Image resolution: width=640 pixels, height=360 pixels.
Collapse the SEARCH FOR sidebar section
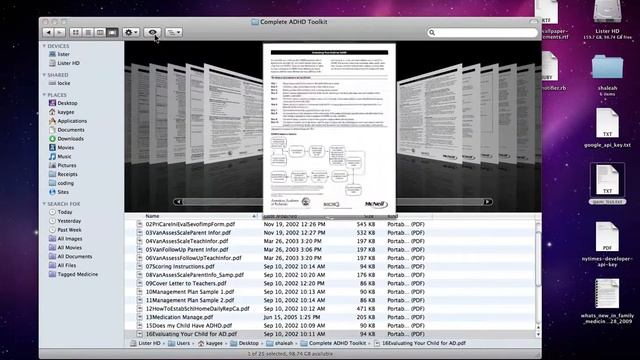44,204
